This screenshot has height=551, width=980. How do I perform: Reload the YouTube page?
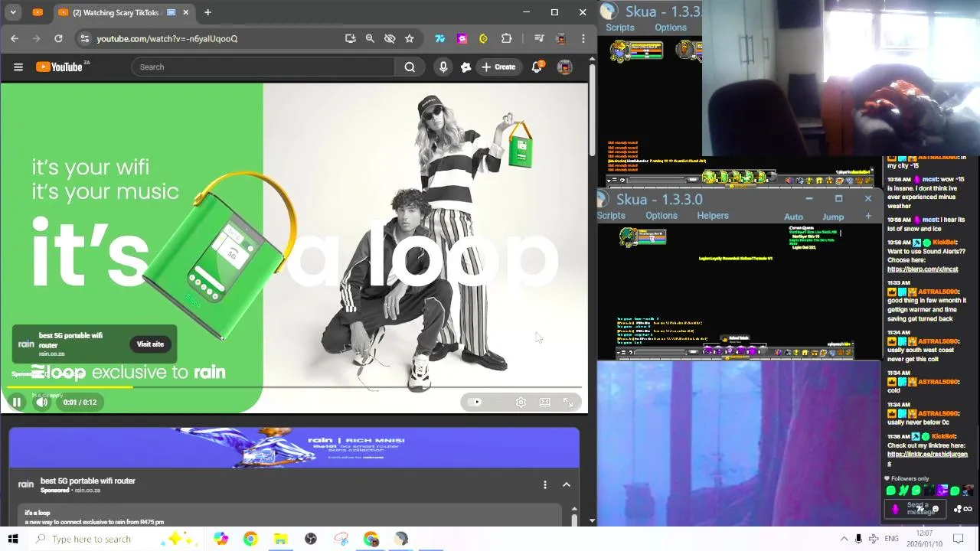point(58,38)
